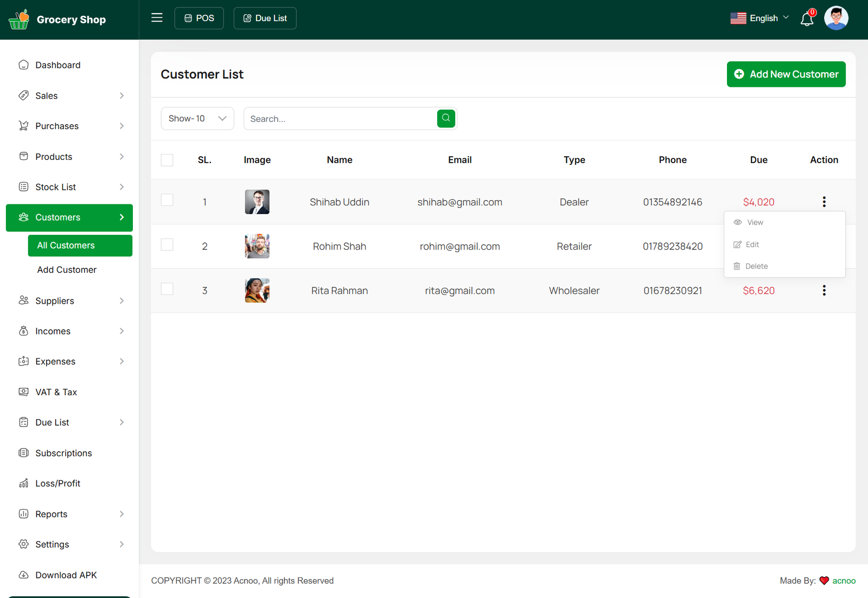Click the green search magnifier button
The image size is (868, 598).
(446, 118)
